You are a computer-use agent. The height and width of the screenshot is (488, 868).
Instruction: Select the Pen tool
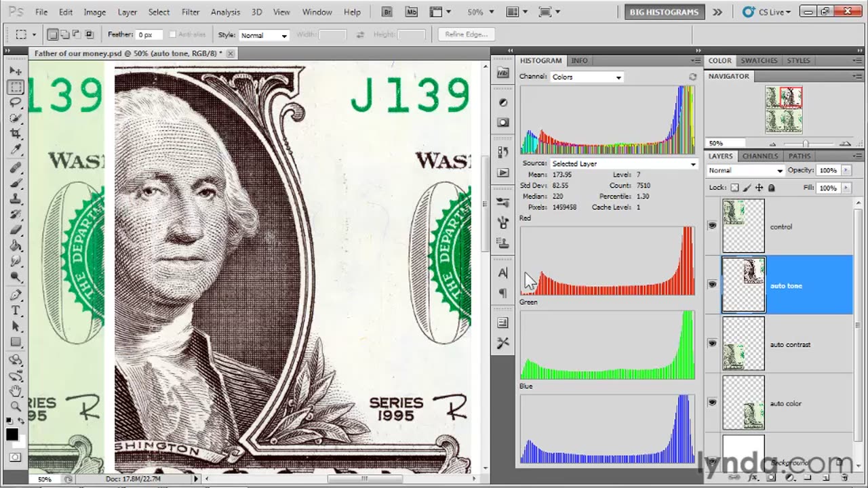(16, 296)
